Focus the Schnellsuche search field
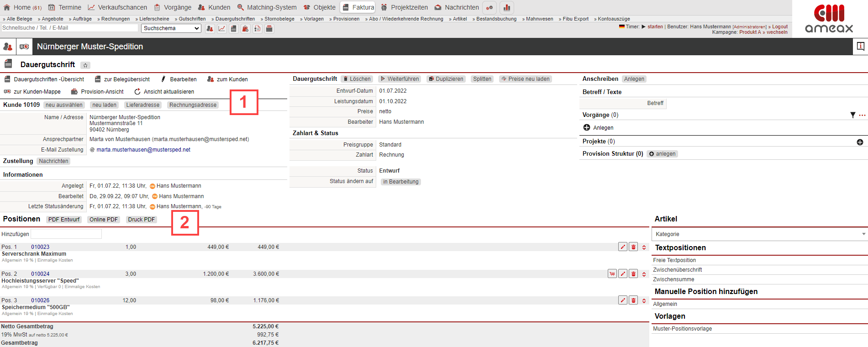Screen dimensions: 868x347 coord(69,28)
